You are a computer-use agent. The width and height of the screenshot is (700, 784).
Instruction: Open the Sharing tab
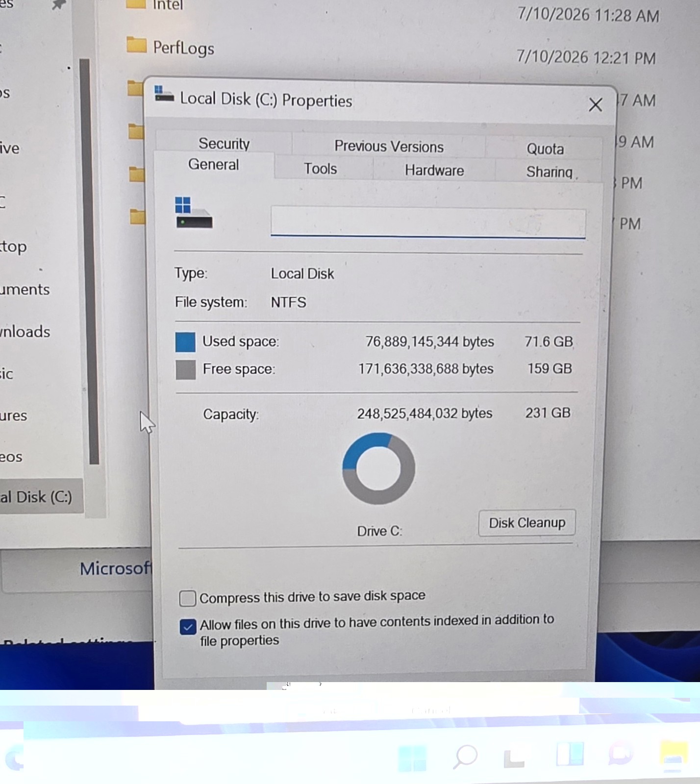tap(549, 172)
